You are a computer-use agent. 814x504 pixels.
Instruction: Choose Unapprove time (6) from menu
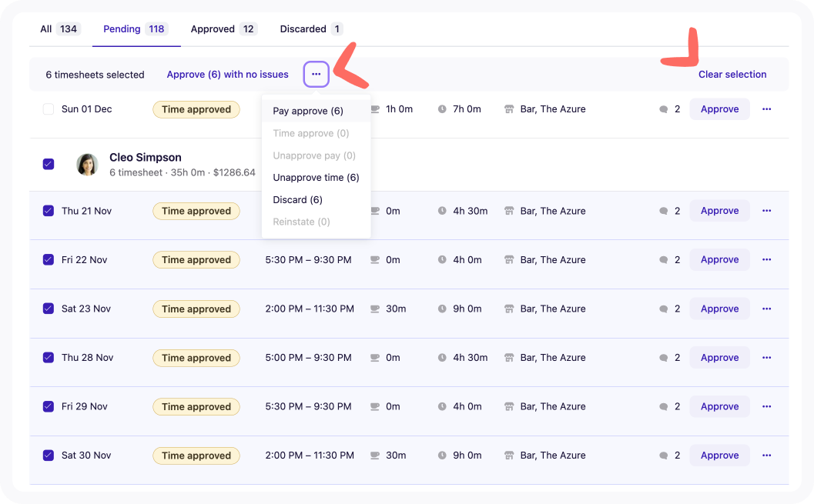317,177
